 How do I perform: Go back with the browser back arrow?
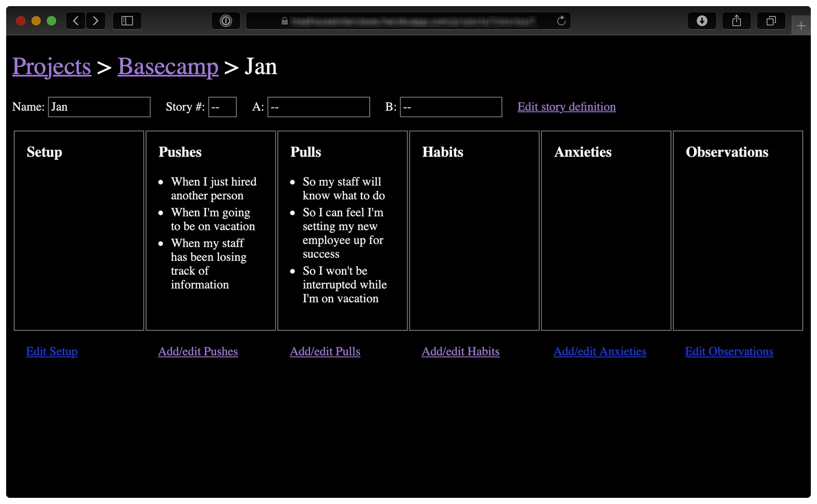pyautogui.click(x=76, y=21)
